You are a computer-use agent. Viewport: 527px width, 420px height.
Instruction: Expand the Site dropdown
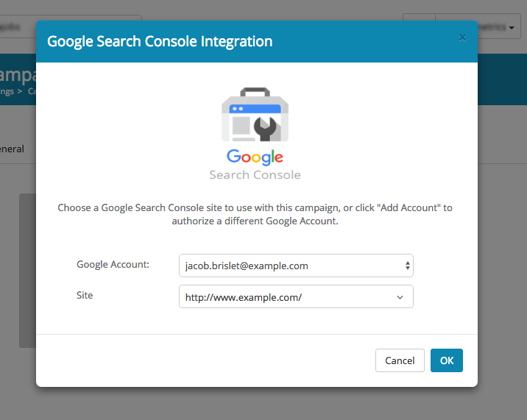296,297
